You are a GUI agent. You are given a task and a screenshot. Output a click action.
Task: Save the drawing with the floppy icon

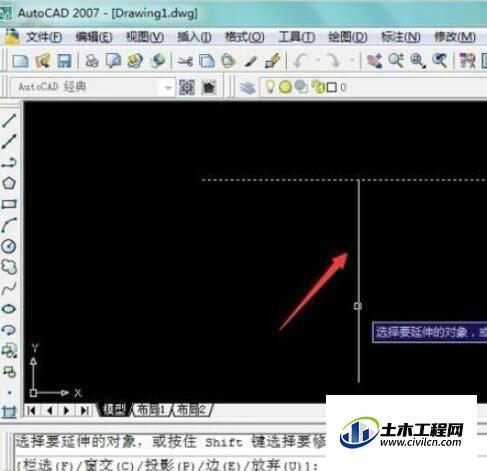tap(64, 61)
